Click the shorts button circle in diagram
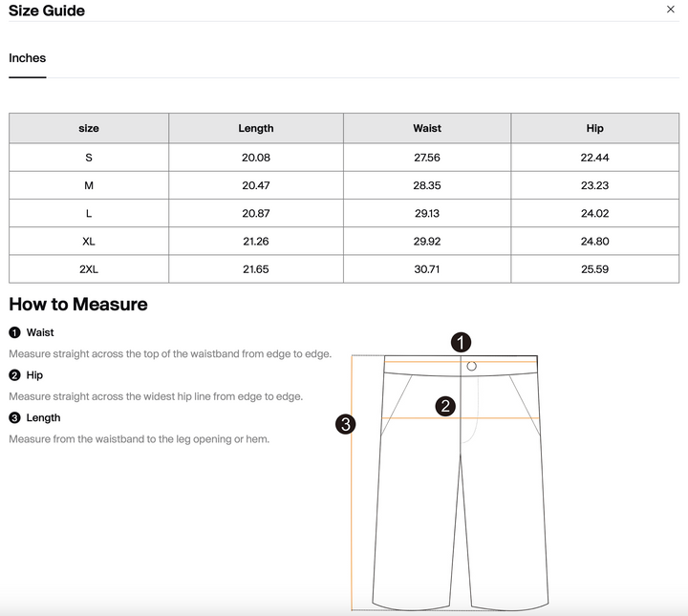The image size is (688, 616). [x=472, y=366]
